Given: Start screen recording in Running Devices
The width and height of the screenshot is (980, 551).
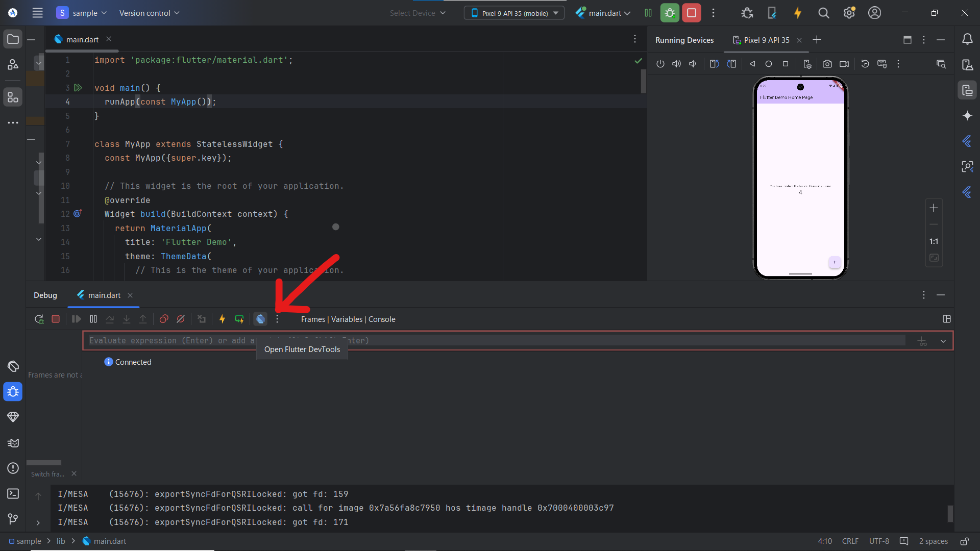Looking at the screenshot, I should [x=844, y=64].
